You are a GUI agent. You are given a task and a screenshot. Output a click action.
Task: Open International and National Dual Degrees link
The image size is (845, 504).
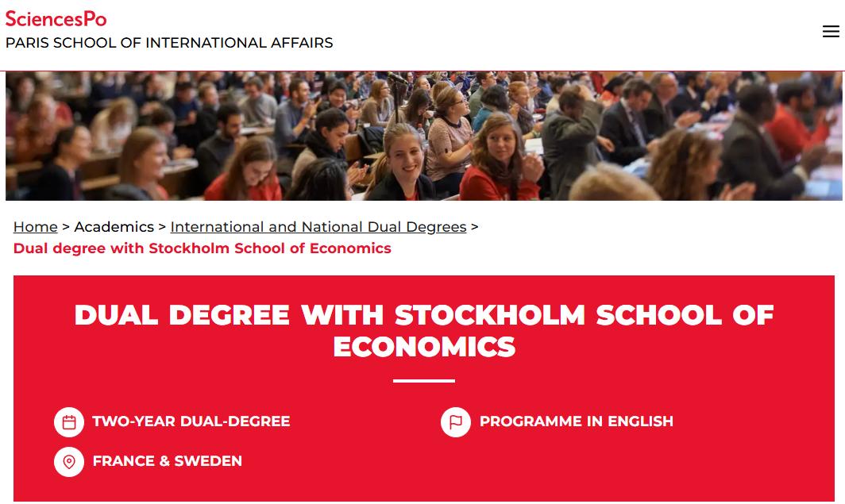(x=318, y=227)
